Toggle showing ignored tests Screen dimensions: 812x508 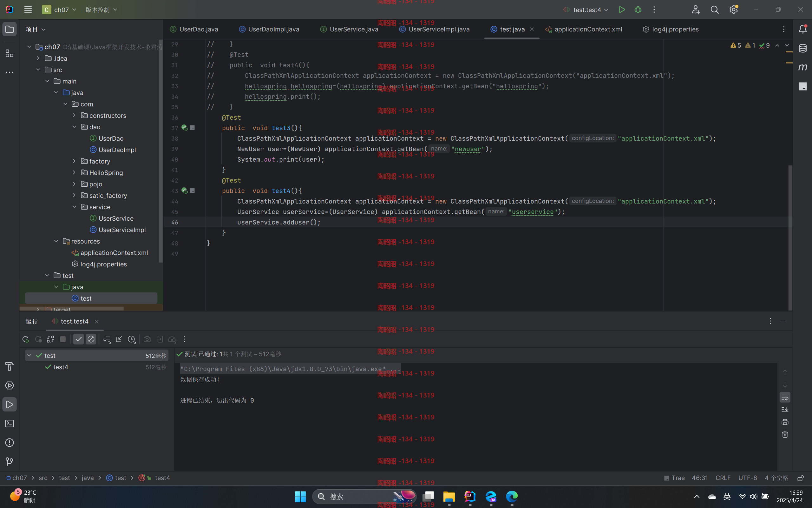click(x=91, y=339)
